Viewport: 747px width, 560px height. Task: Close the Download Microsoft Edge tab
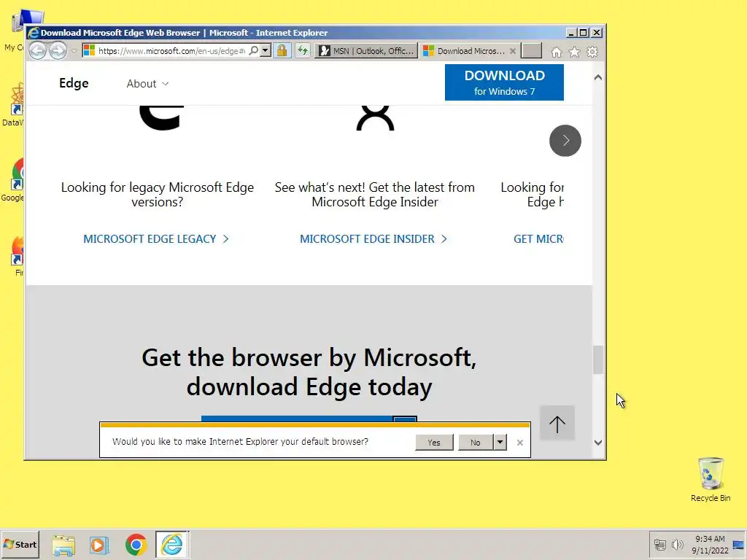point(513,51)
